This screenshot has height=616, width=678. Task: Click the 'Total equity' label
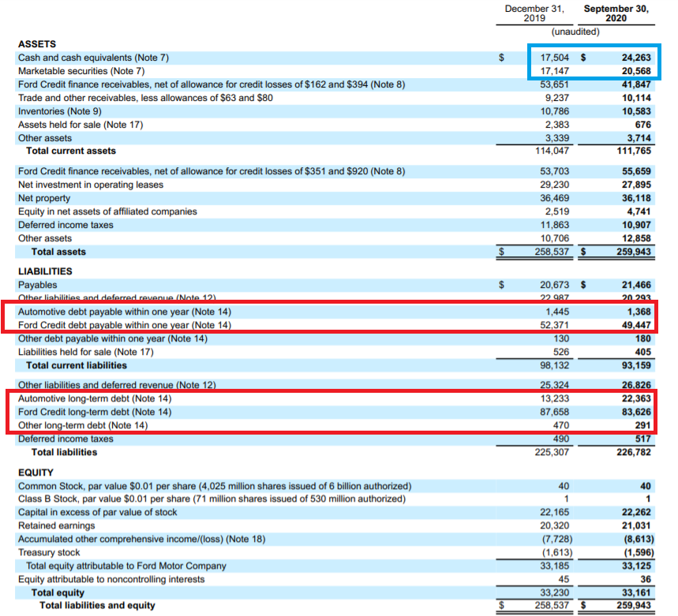58,592
